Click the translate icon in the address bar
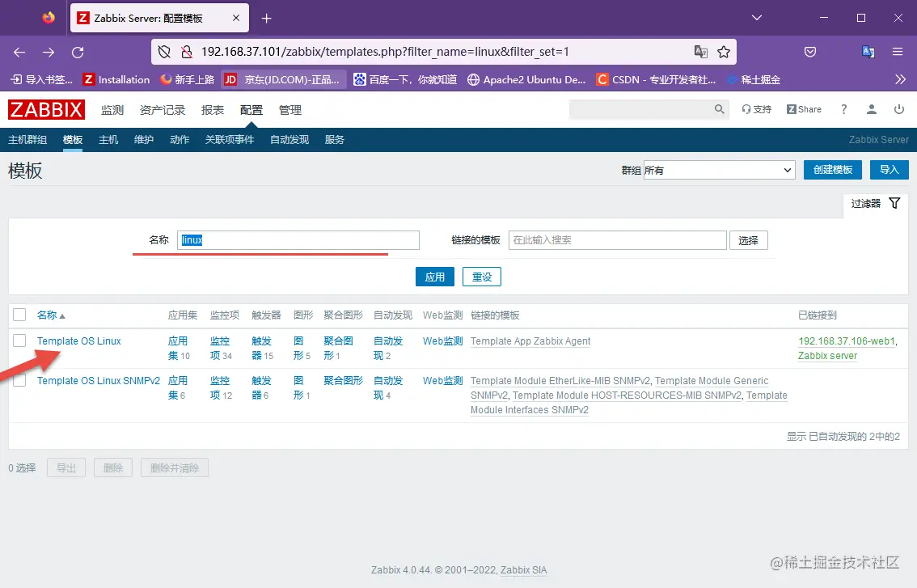 pos(700,51)
